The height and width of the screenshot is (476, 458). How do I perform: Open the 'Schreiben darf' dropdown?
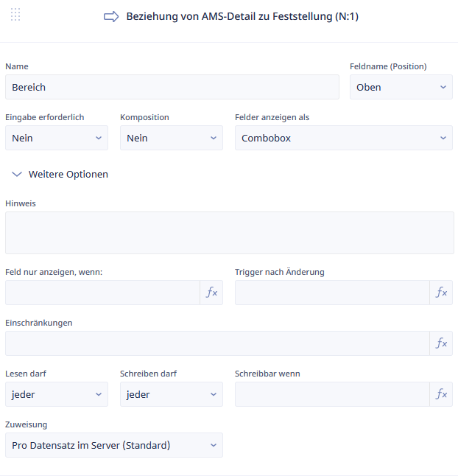tap(171, 394)
